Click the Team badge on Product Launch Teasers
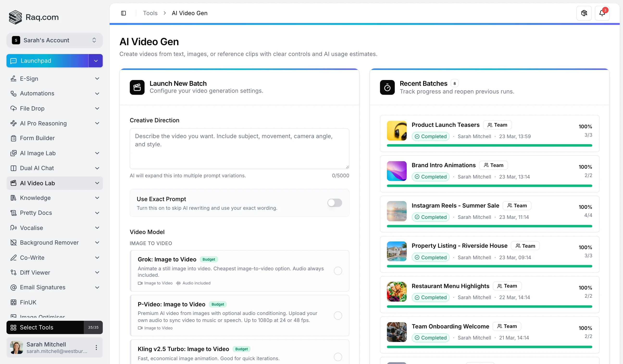The width and height of the screenshot is (623, 364). click(x=497, y=125)
